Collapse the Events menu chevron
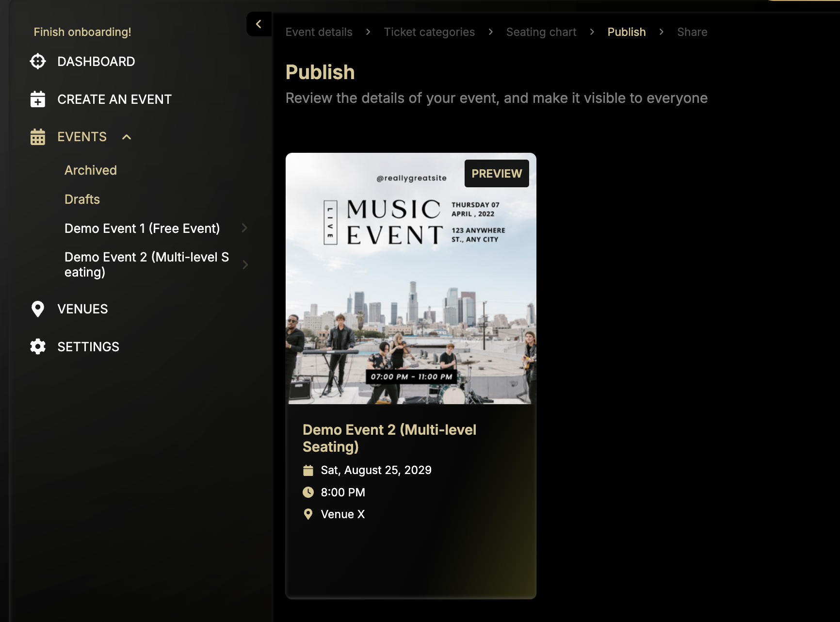 pyautogui.click(x=127, y=137)
